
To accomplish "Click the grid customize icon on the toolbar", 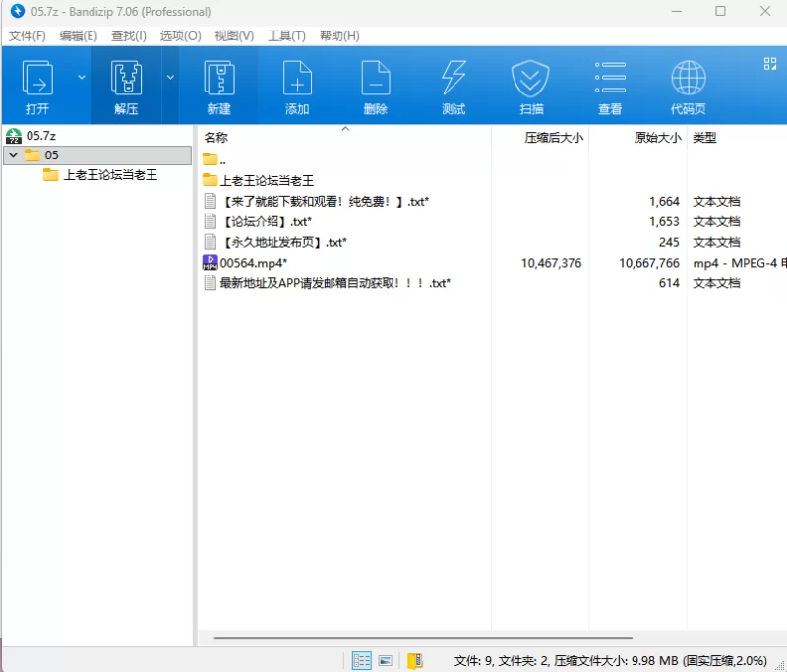I will 770,63.
